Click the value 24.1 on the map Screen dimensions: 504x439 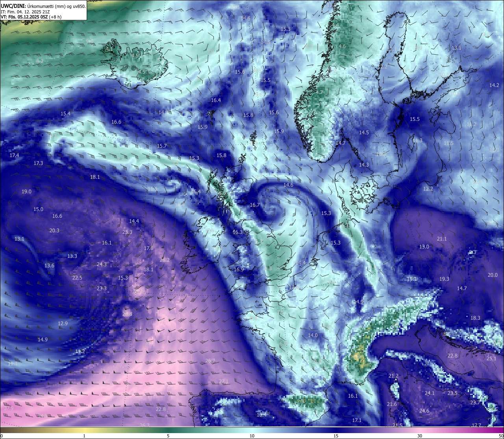pyautogui.click(x=430, y=393)
